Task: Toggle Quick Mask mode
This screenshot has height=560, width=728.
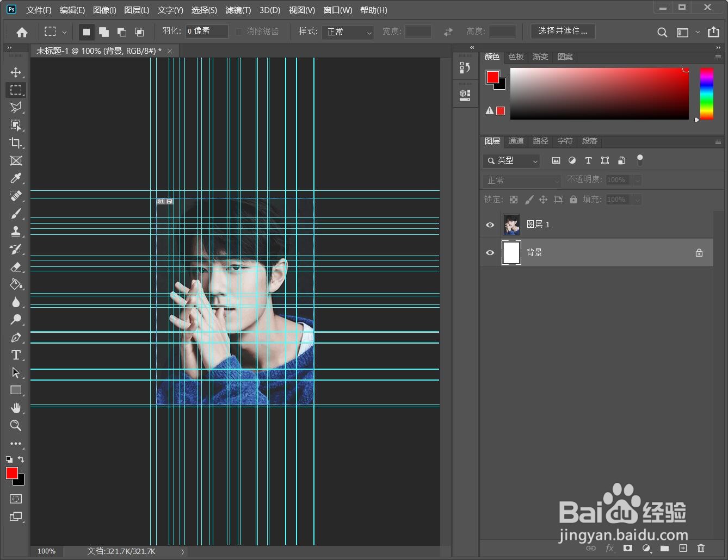Action: tap(16, 499)
